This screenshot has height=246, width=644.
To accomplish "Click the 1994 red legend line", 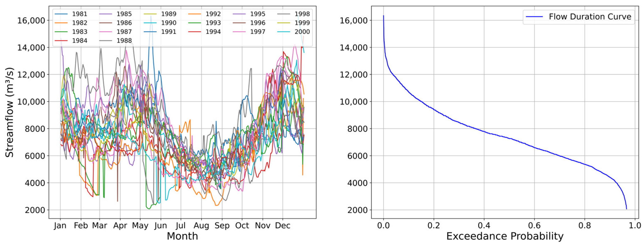I will tap(195, 32).
